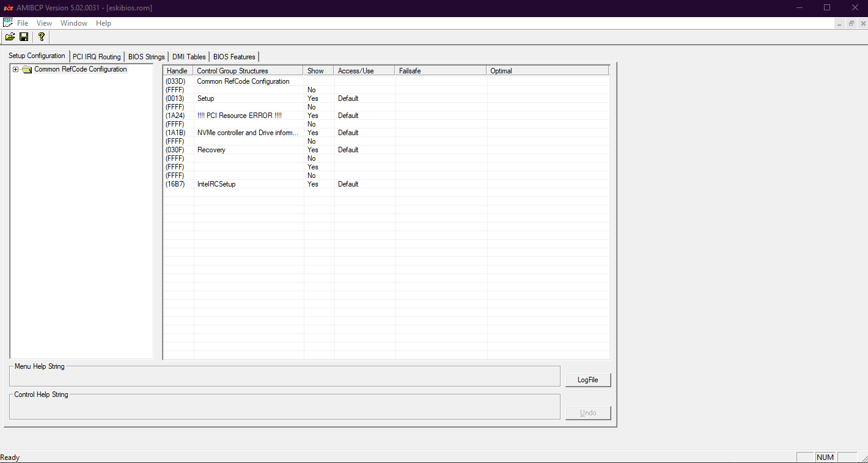Switch to the DMI Tables tab
The width and height of the screenshot is (868, 463).
(x=189, y=57)
